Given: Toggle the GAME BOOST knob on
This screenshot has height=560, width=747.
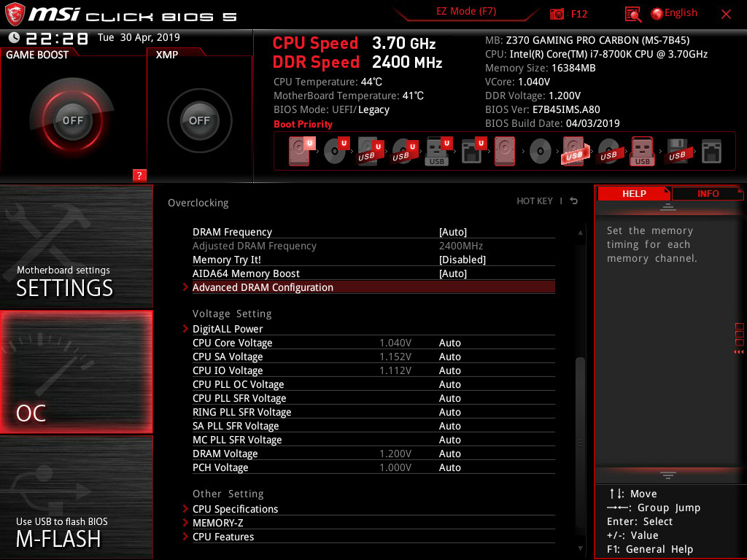Looking at the screenshot, I should (x=72, y=120).
